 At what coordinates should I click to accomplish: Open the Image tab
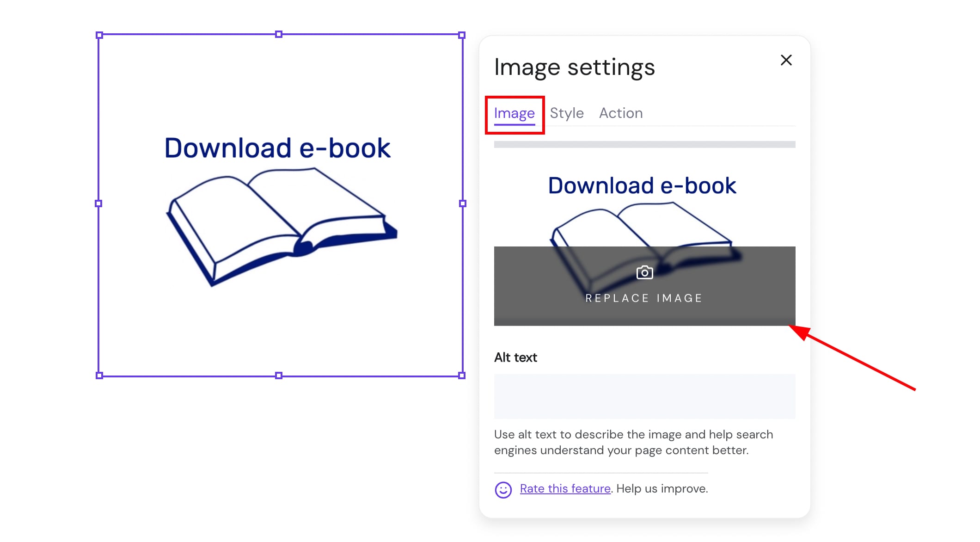point(514,113)
